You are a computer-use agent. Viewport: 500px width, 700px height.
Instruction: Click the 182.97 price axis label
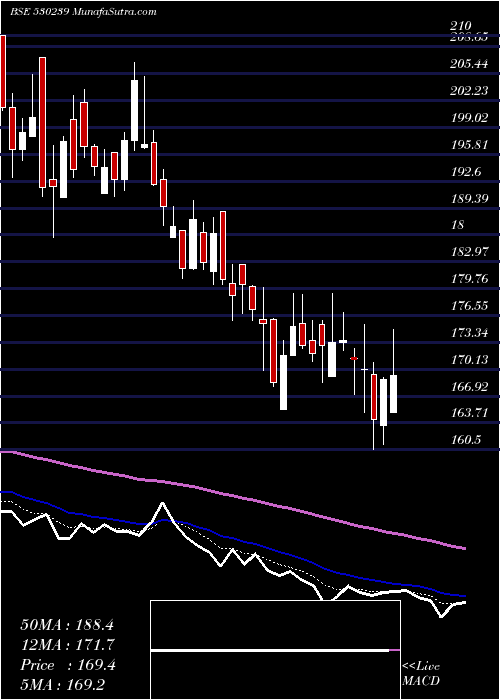(x=469, y=252)
